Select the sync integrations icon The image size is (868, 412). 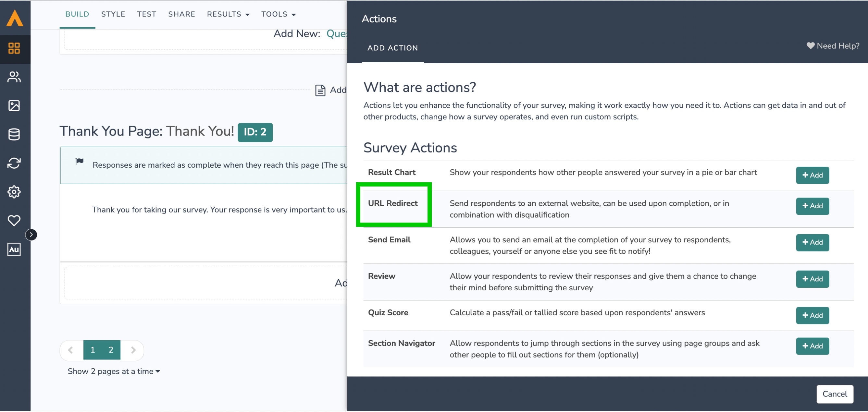15,163
